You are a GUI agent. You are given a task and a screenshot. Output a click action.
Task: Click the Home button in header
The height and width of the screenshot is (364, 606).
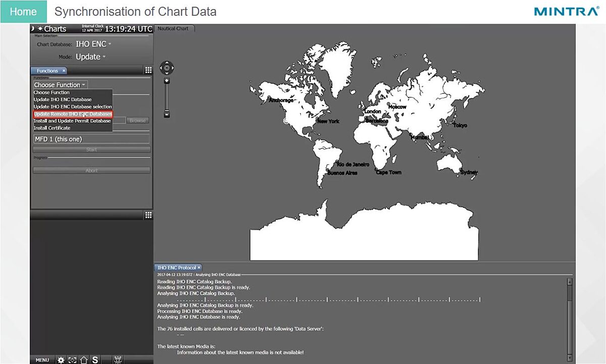coord(23,12)
